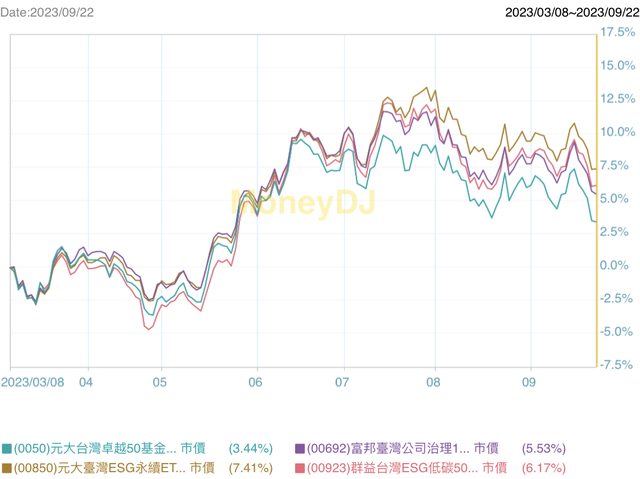Select the (00692)富邦臺灣公司治理 legend label

(388, 448)
